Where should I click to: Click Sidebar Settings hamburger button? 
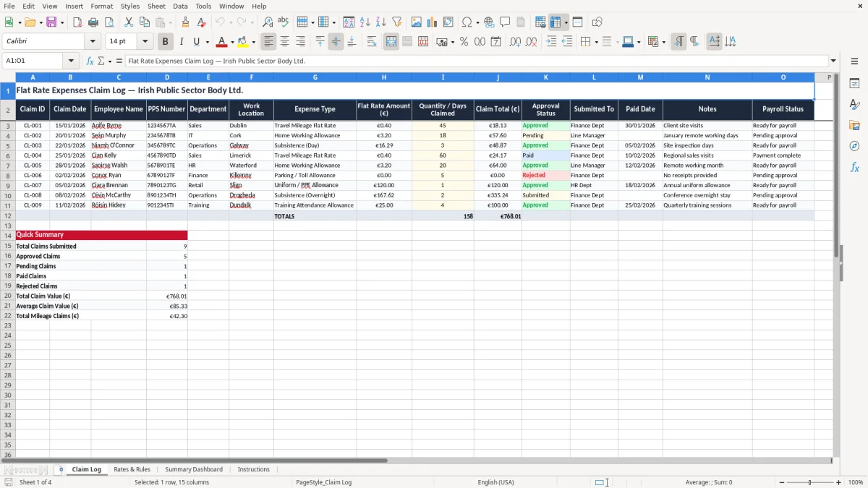[x=854, y=61]
